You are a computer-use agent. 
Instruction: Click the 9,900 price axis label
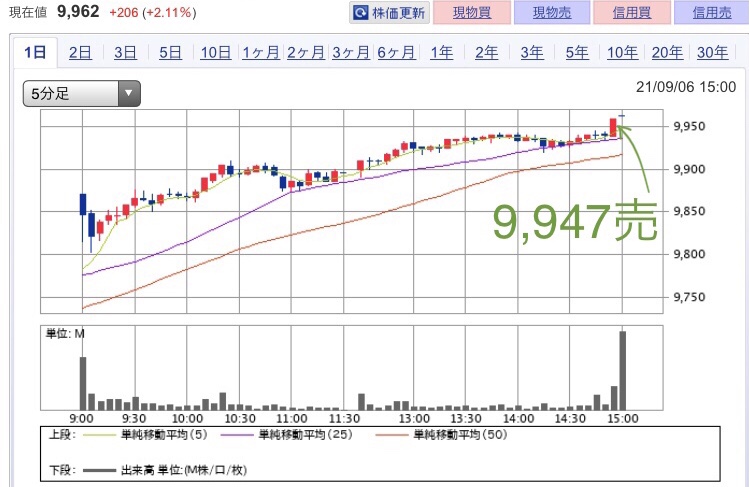pos(689,169)
